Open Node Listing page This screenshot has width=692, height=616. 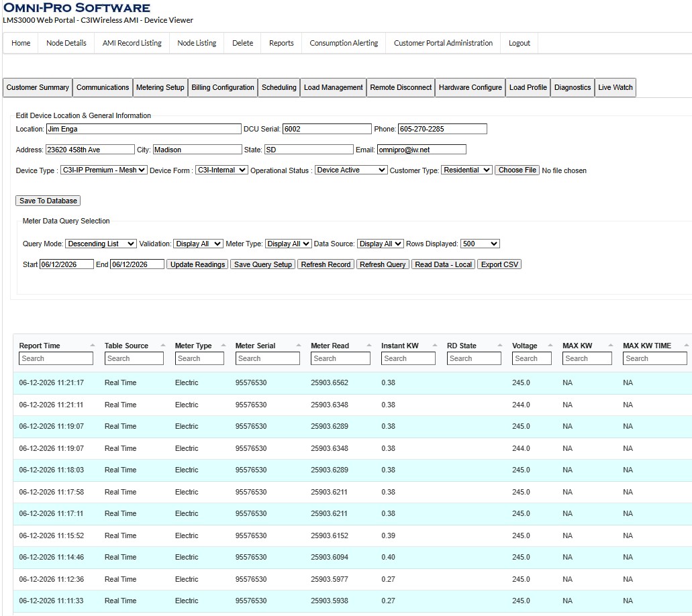197,43
